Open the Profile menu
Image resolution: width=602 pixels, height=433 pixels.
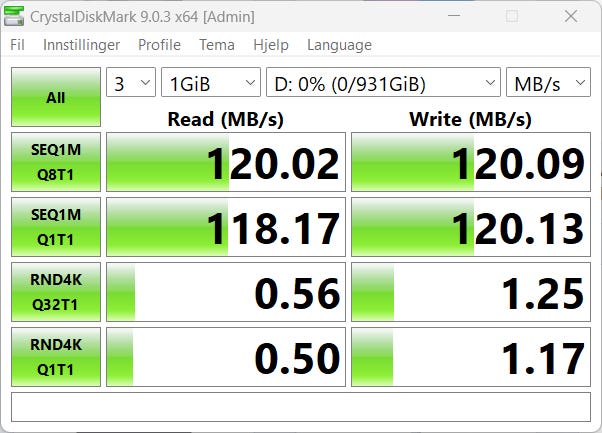click(x=159, y=45)
